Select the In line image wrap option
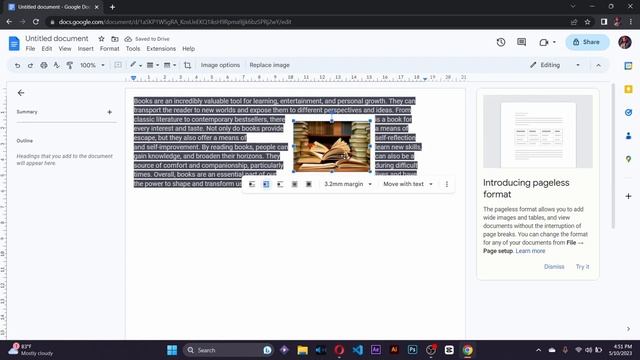 (x=252, y=184)
